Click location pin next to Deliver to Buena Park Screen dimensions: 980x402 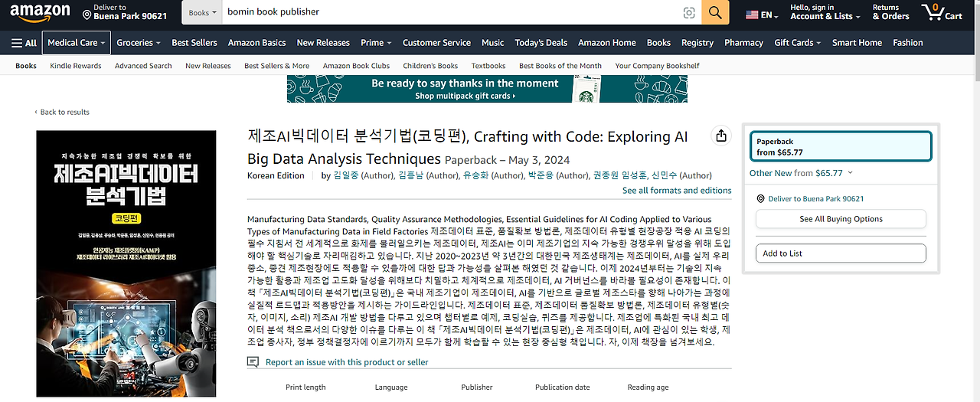tap(760, 199)
